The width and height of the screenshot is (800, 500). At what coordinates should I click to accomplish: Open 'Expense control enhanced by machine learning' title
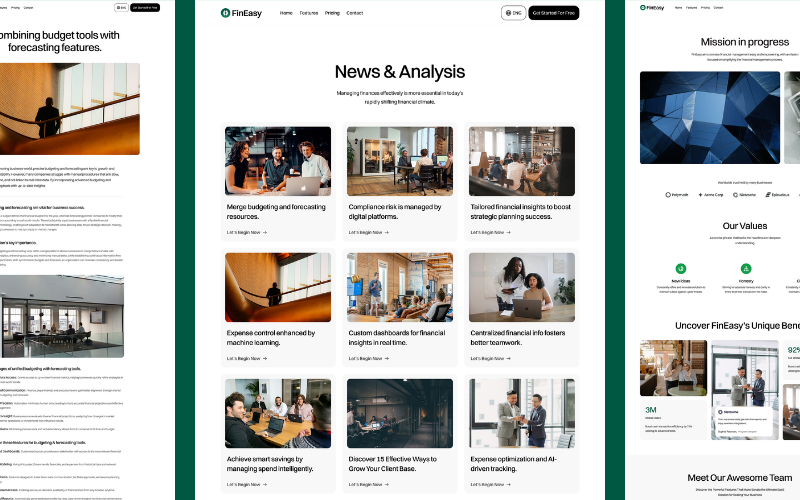(x=271, y=338)
